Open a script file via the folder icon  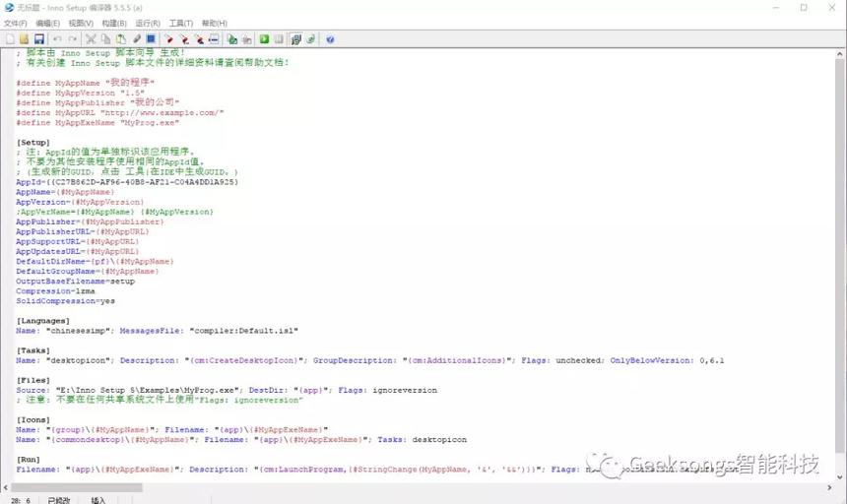(x=24, y=38)
